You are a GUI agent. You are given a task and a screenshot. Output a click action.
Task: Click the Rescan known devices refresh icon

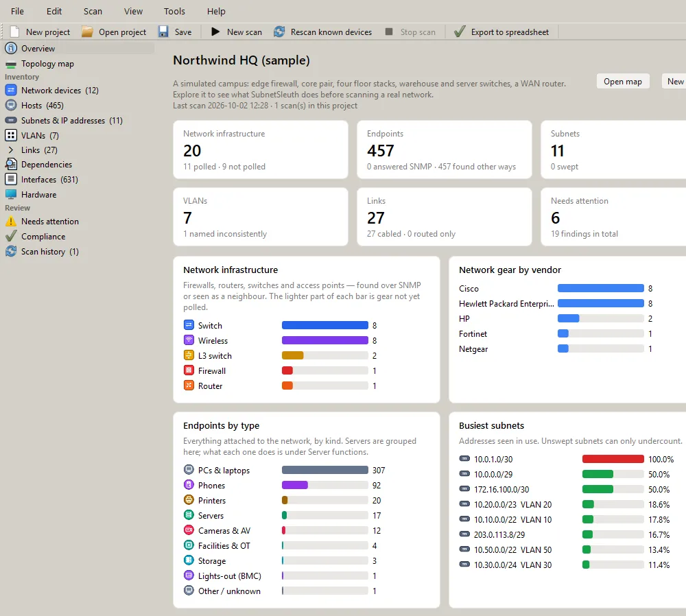279,32
